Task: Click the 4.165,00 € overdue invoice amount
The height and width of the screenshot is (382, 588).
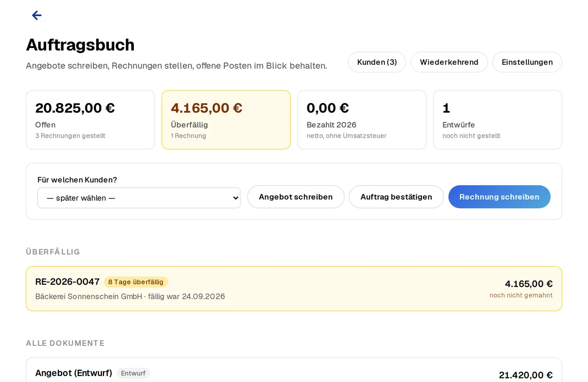Action: [x=529, y=283]
